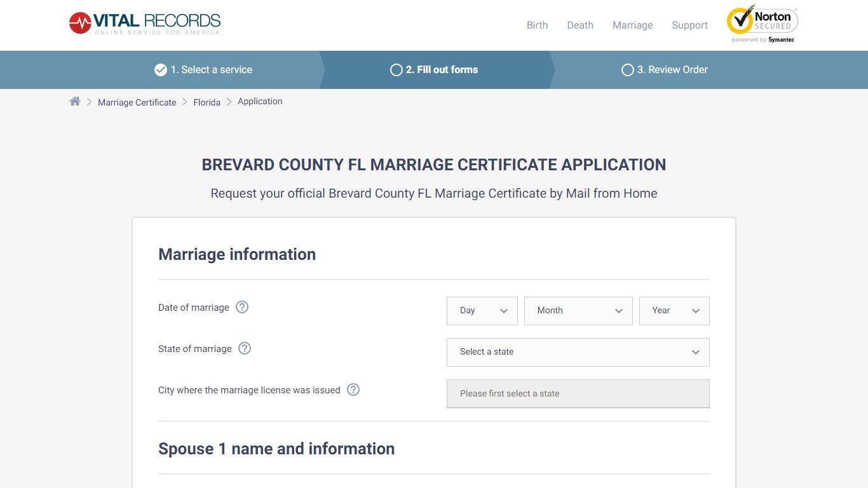
Task: Open the Year dropdown
Action: 674,311
